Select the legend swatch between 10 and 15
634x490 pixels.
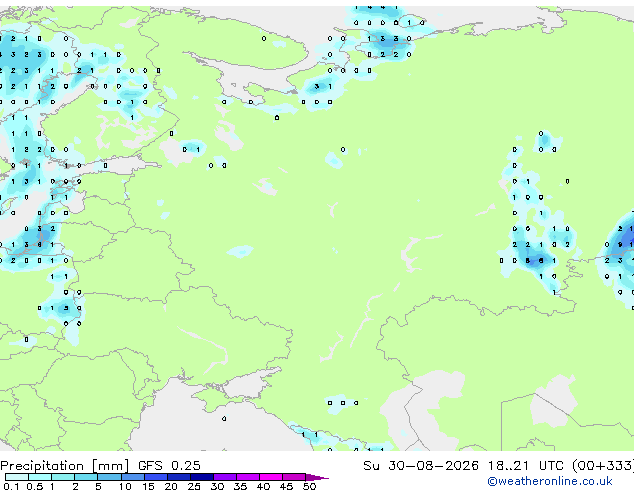[x=133, y=477]
